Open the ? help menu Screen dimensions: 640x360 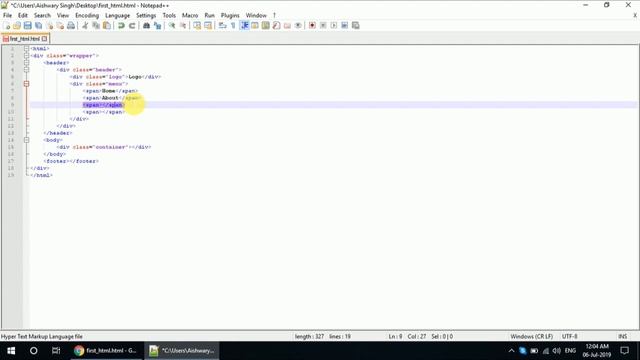click(x=274, y=16)
